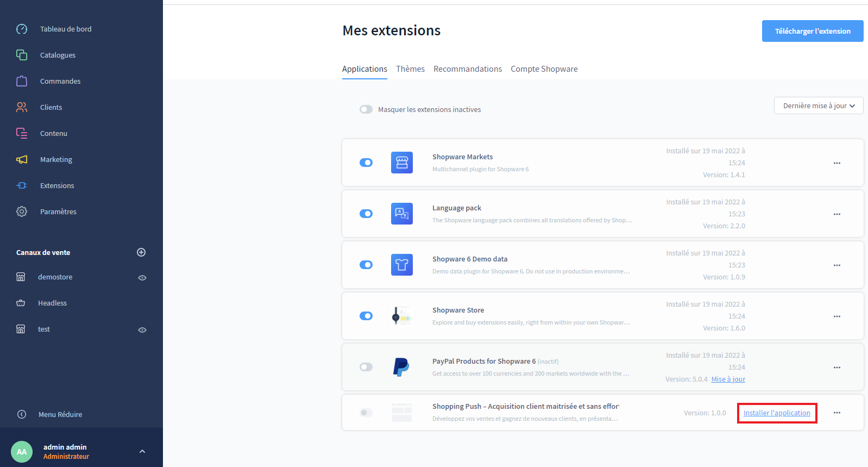Click the demostore storefront icon

tap(21, 277)
